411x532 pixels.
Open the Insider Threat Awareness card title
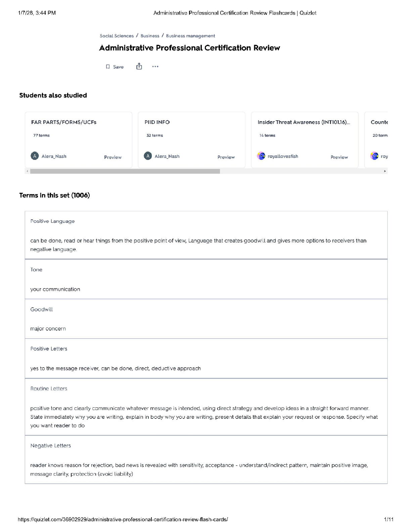[x=304, y=122]
